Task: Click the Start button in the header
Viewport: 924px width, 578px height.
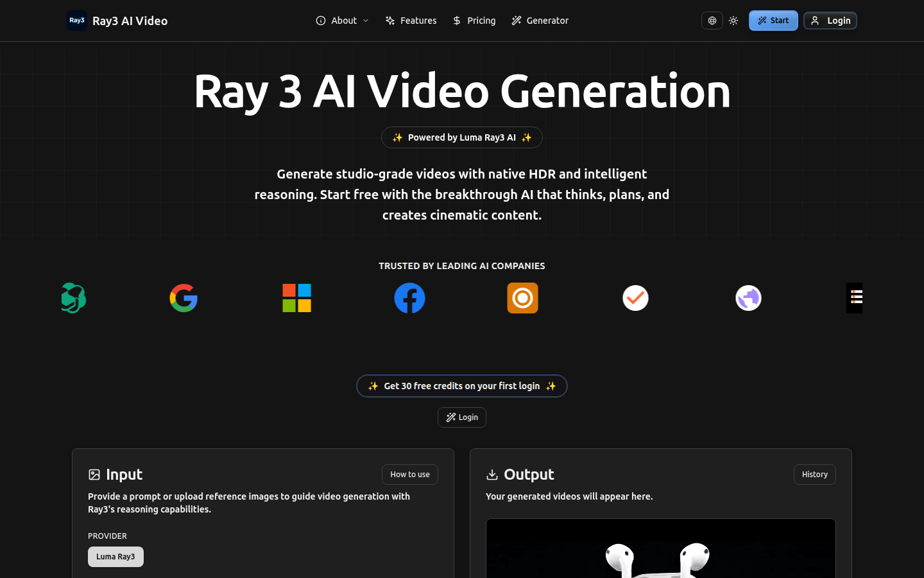Action: click(x=773, y=20)
